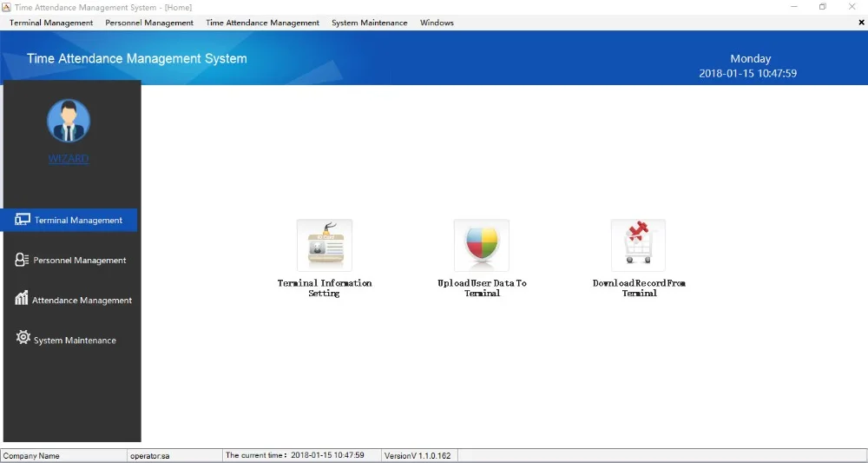Click Company Name in status bar
This screenshot has width=868, height=463.
point(31,456)
